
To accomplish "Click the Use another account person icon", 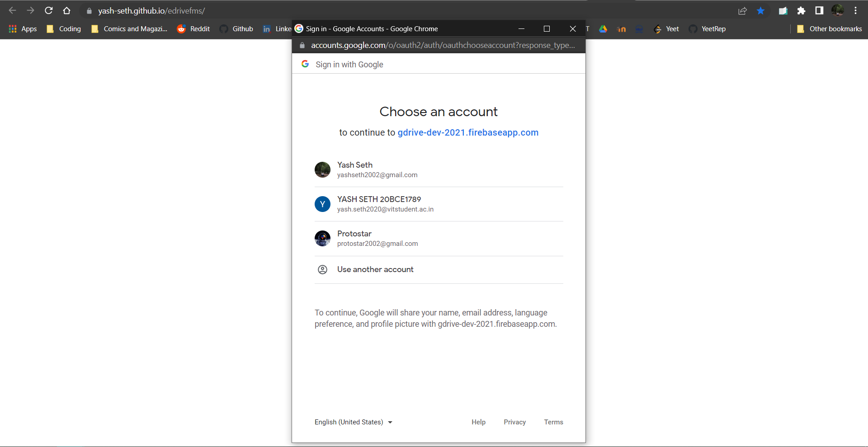I will pyautogui.click(x=322, y=269).
